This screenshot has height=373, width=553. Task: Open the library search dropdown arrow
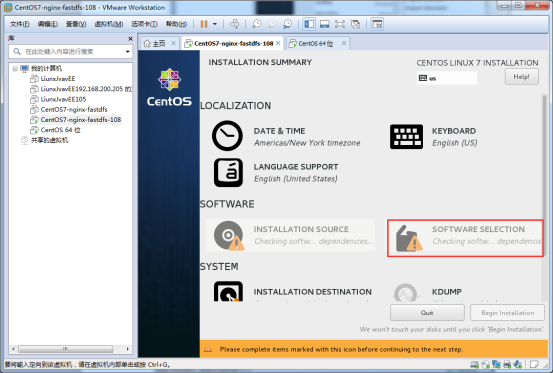coord(127,51)
